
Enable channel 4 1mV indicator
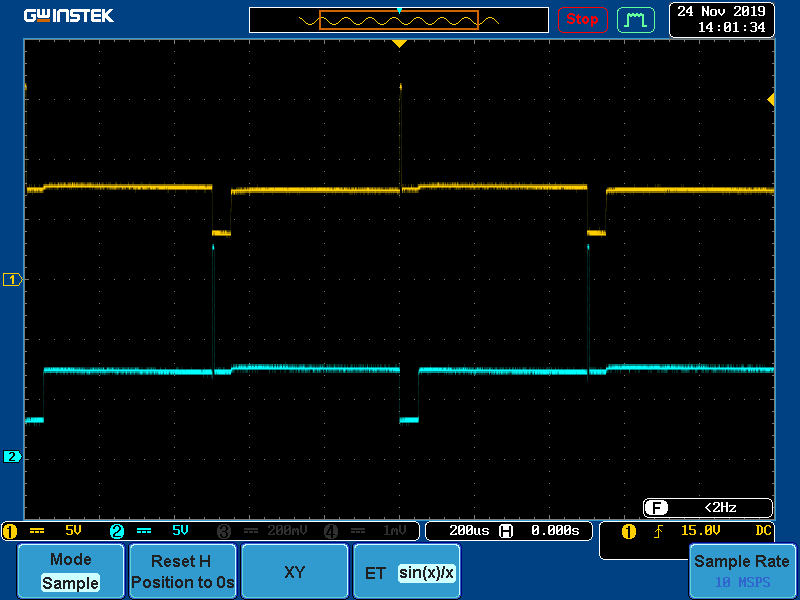pos(367,531)
